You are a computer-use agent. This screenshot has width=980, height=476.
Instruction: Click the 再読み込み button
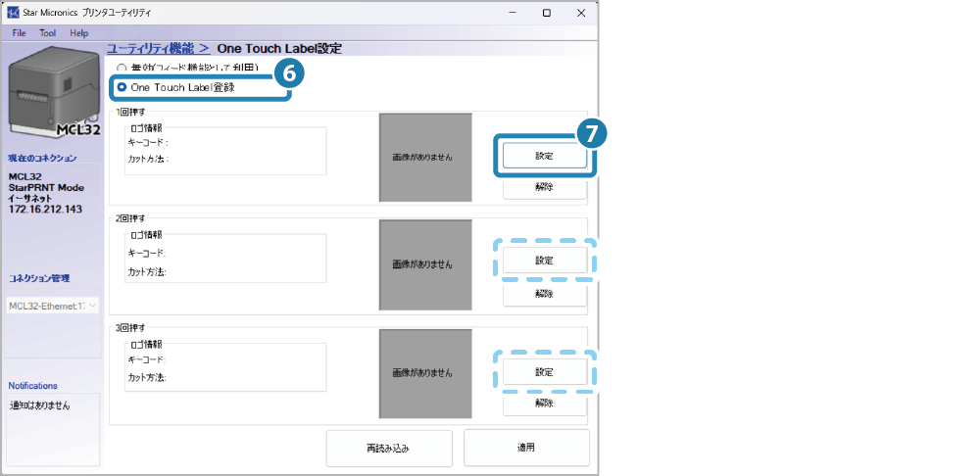(389, 449)
